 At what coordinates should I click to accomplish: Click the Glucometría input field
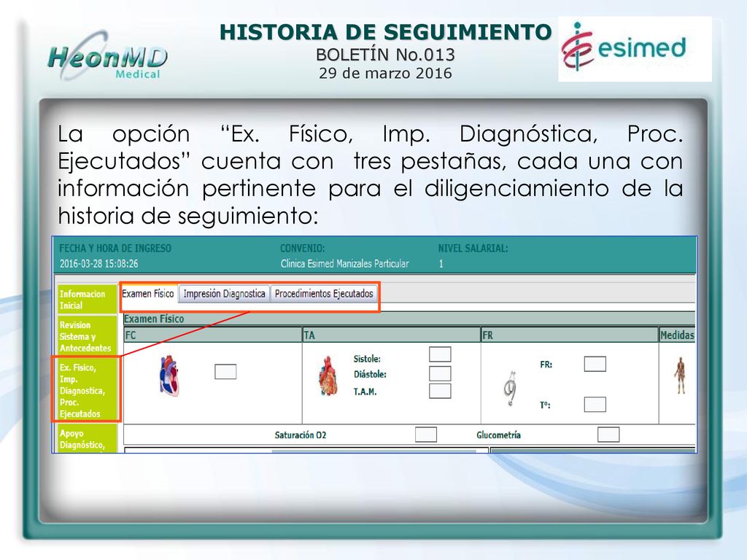pyautogui.click(x=608, y=435)
